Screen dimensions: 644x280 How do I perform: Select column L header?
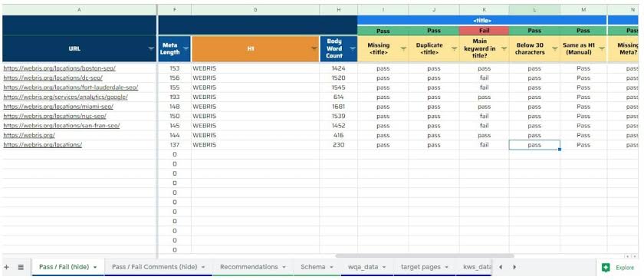tap(534, 9)
